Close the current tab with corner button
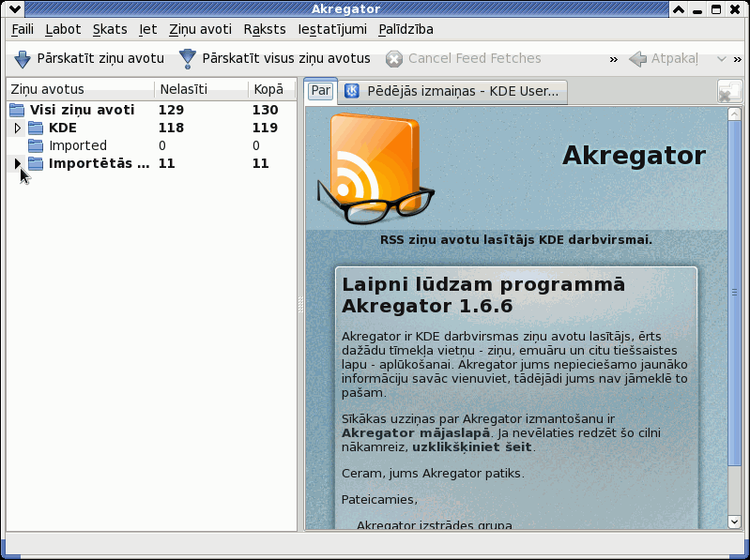Screen dimensions: 750x560 (729, 91)
